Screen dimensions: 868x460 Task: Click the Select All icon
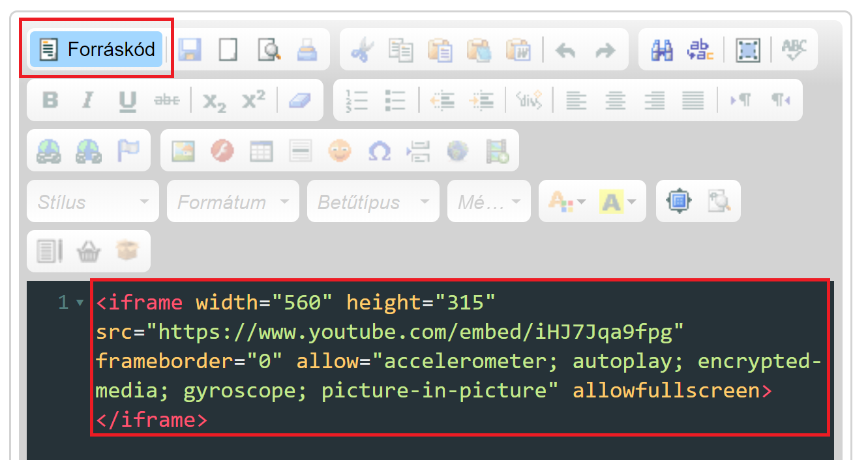748,50
